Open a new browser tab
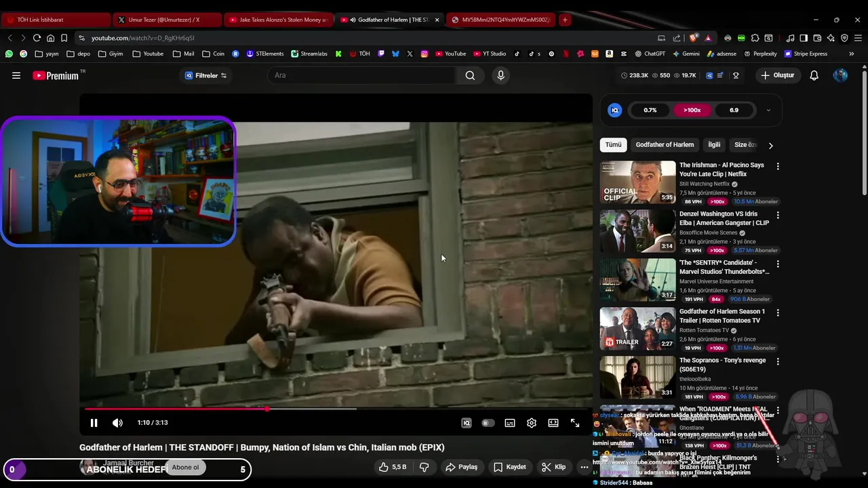Viewport: 868px width, 488px height. point(564,20)
